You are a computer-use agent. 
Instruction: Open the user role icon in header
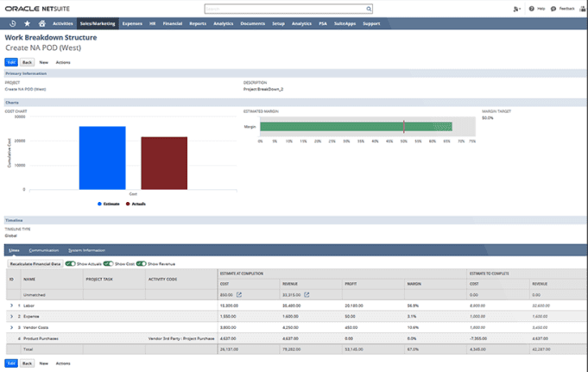pos(516,8)
